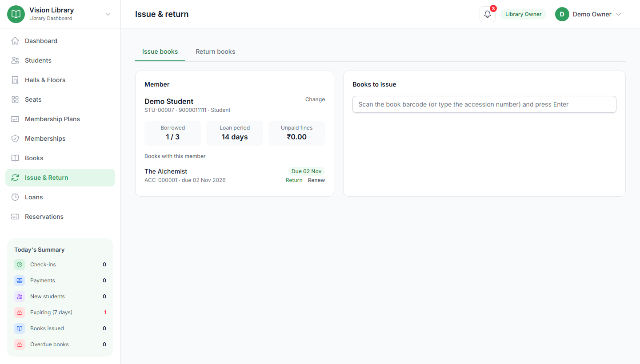
Task: Click the Due 02 Nov badge
Action: (x=306, y=171)
